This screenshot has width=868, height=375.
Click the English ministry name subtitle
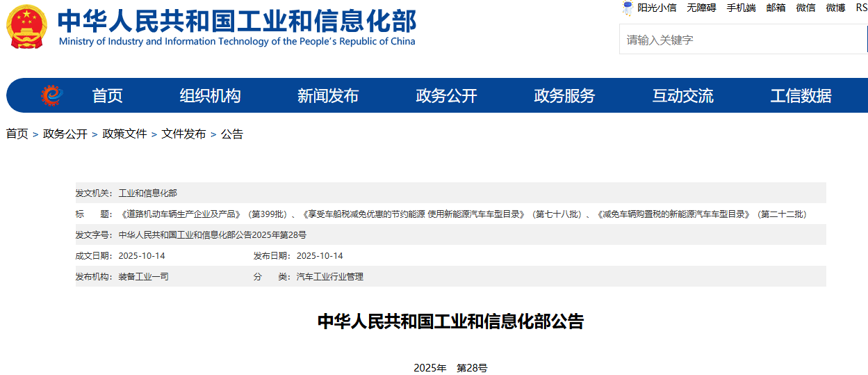pyautogui.click(x=237, y=41)
